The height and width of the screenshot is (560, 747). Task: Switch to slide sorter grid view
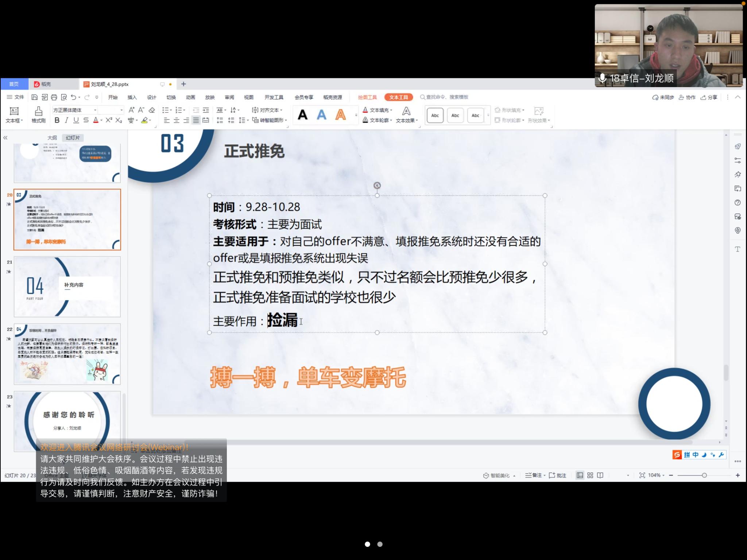(590, 475)
